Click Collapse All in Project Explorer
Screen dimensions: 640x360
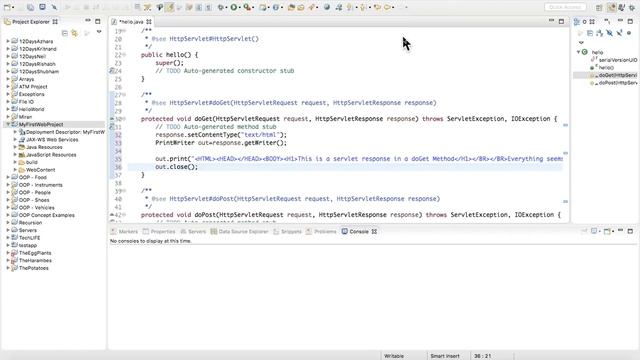pyautogui.click(x=64, y=33)
